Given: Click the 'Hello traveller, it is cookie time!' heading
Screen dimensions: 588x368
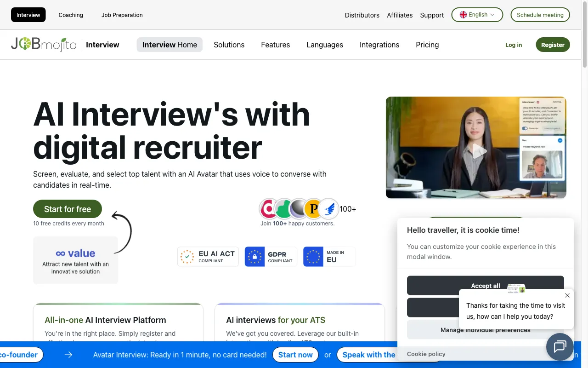Looking at the screenshot, I should (x=463, y=230).
